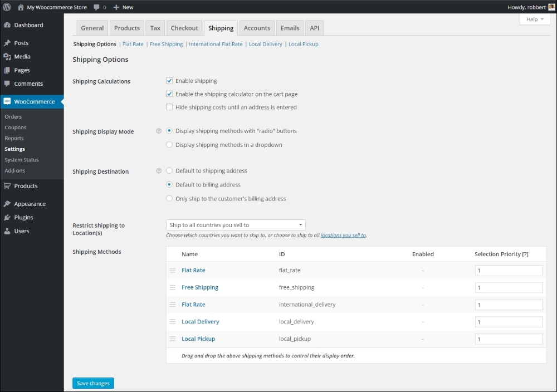This screenshot has width=557, height=392.
Task: Click the Selection Priority [?] column header
Action: tap(501, 254)
